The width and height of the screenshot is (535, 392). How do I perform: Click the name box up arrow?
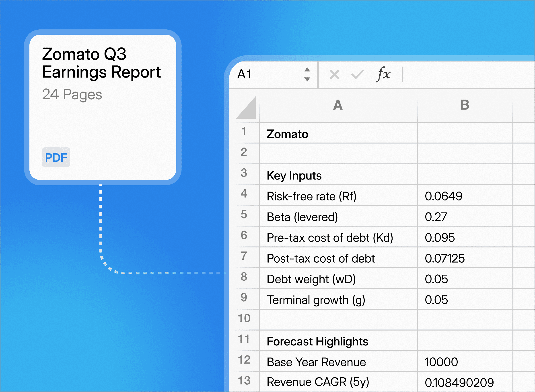307,69
